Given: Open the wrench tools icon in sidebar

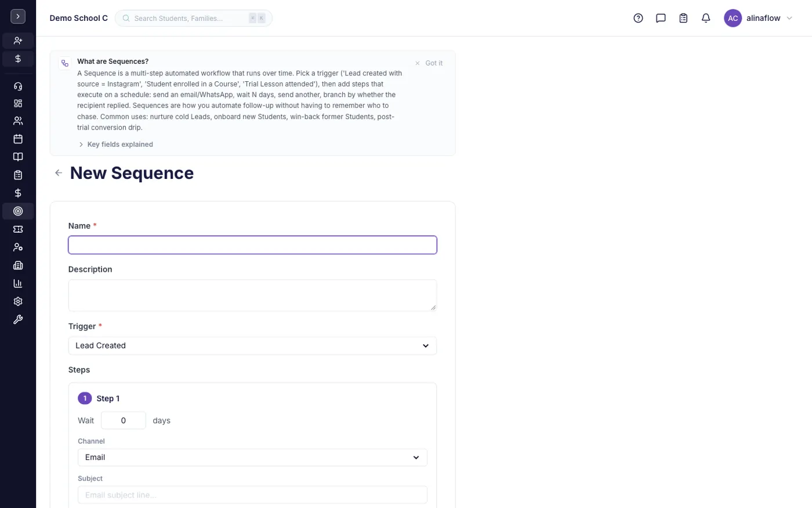Looking at the screenshot, I should (18, 319).
